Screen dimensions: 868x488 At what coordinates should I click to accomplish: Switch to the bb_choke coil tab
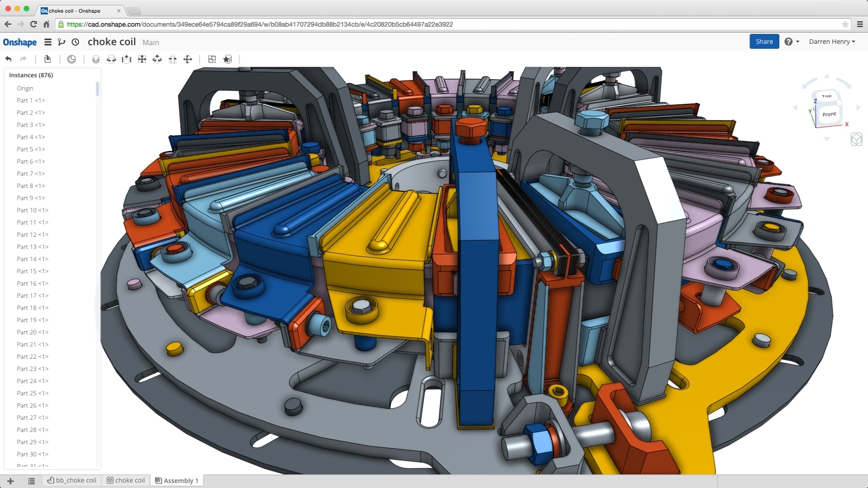[71, 480]
